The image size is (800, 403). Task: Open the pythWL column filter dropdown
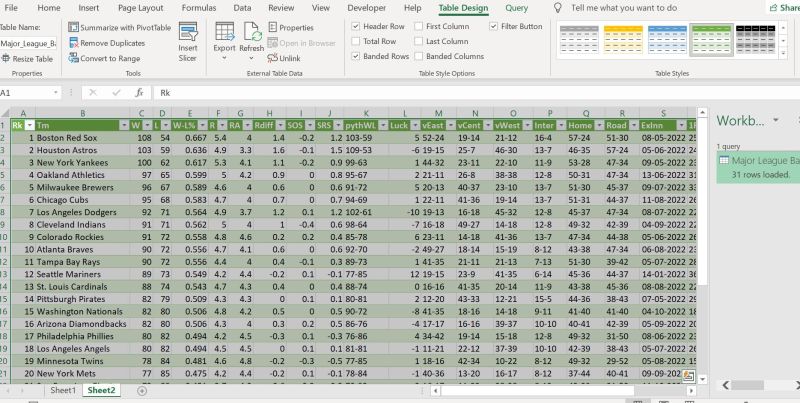click(383, 125)
